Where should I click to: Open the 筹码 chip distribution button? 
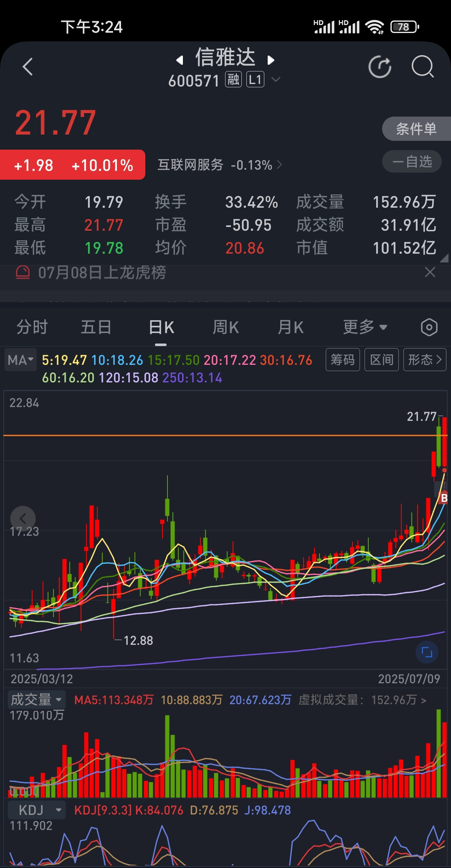(342, 359)
